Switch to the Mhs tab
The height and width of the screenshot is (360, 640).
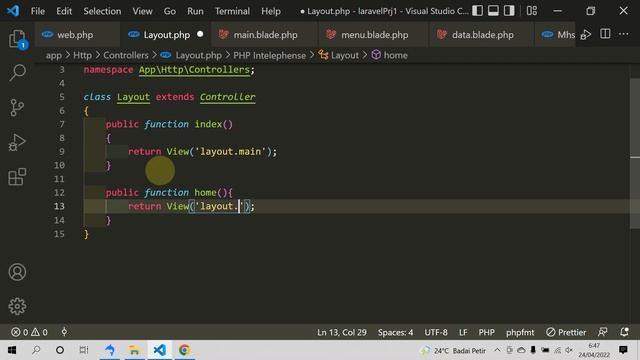click(x=557, y=35)
